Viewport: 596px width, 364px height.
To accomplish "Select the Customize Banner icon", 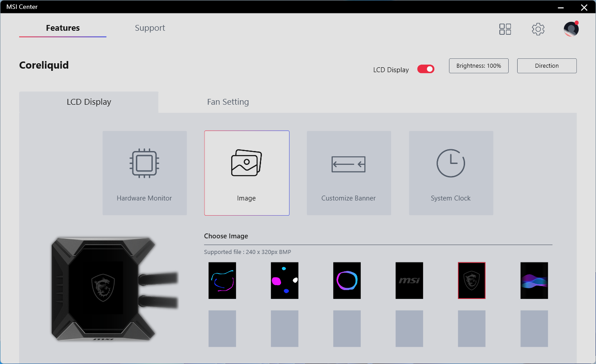I will pos(348,164).
